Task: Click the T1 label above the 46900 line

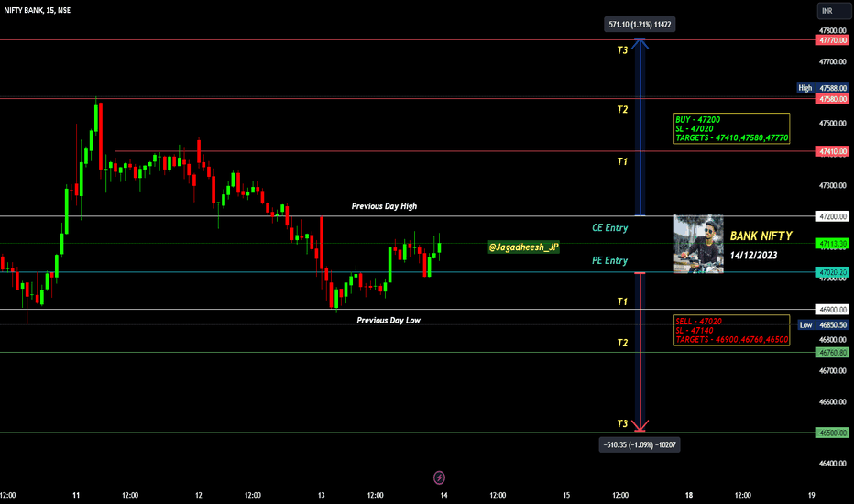Action: [622, 301]
